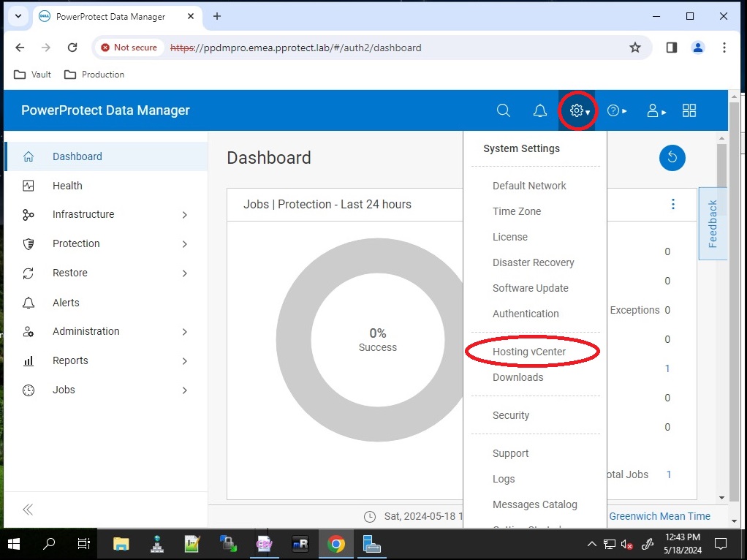The image size is (747, 560).
Task: Open the search icon in the header
Action: coord(503,110)
